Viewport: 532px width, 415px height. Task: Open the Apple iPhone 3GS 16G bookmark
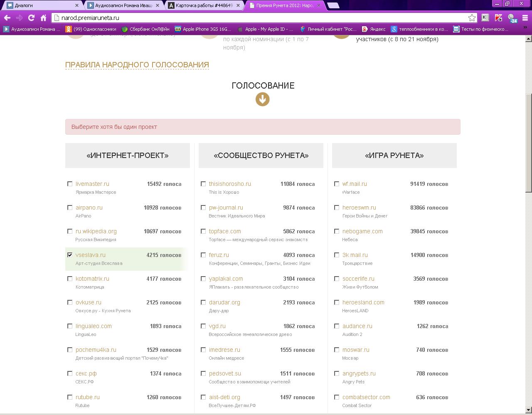pos(203,29)
